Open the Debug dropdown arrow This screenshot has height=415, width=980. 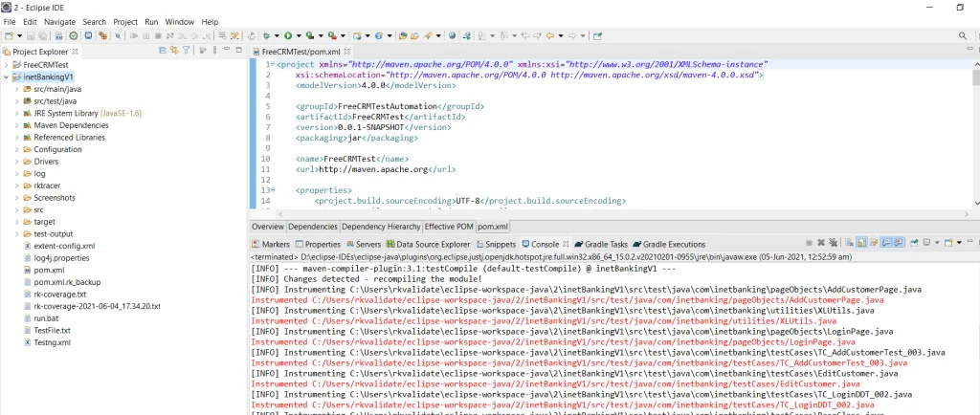(x=277, y=35)
